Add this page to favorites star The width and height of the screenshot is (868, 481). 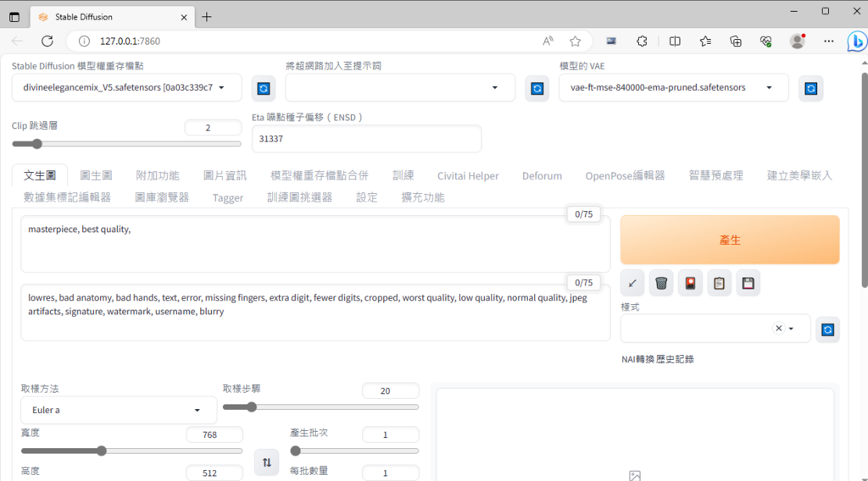pyautogui.click(x=576, y=41)
